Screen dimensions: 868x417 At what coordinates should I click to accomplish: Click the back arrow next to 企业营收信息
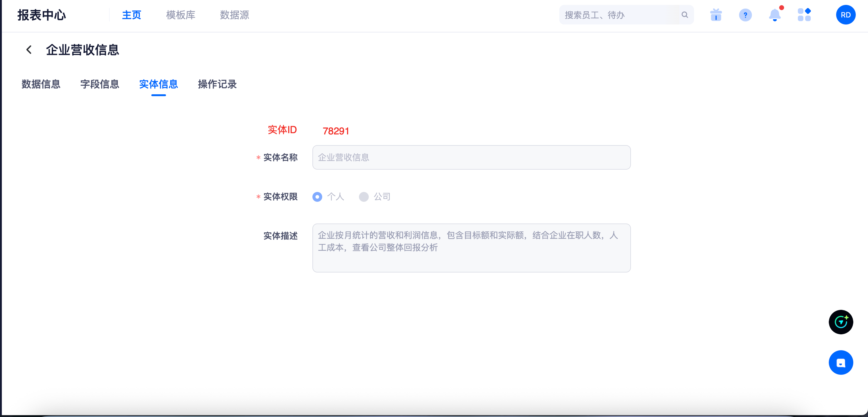pyautogui.click(x=29, y=50)
